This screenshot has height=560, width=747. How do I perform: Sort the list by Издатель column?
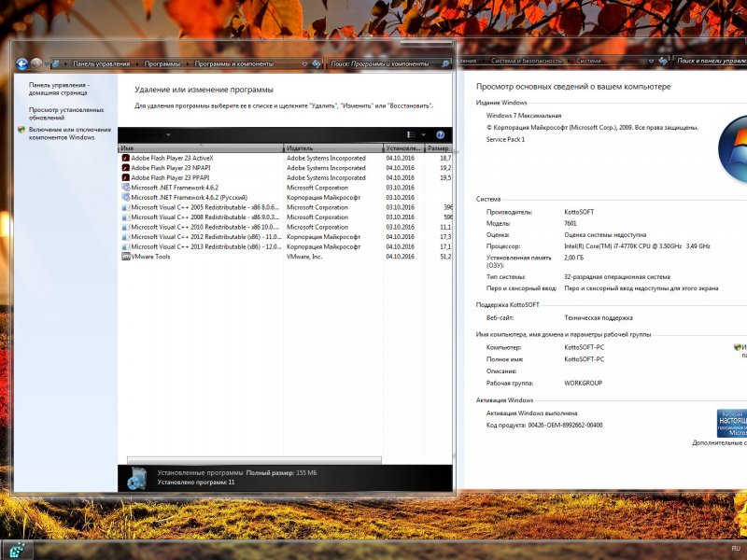(x=333, y=148)
